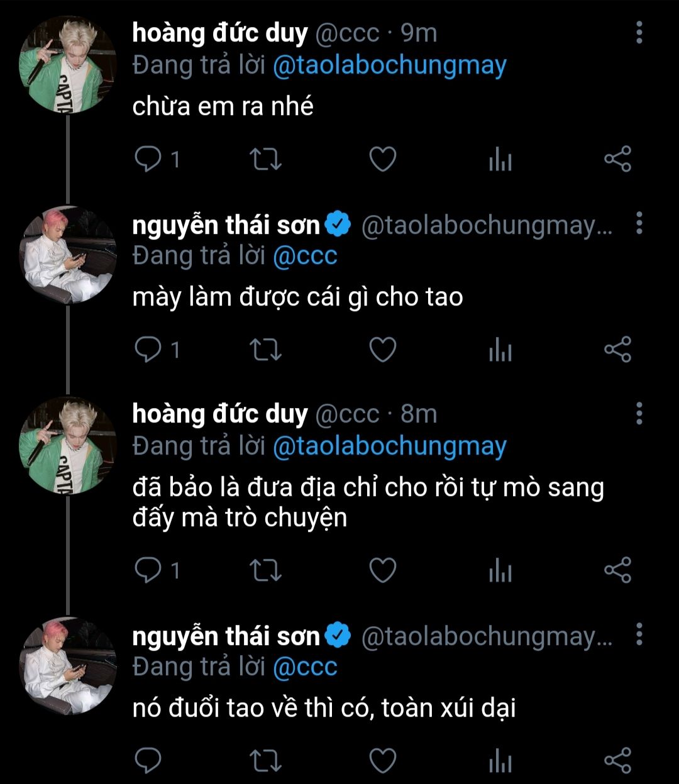Like the "đã bảo là đưa địa chỉ" tweet
Image resolution: width=679 pixels, height=784 pixels.
coord(382,570)
